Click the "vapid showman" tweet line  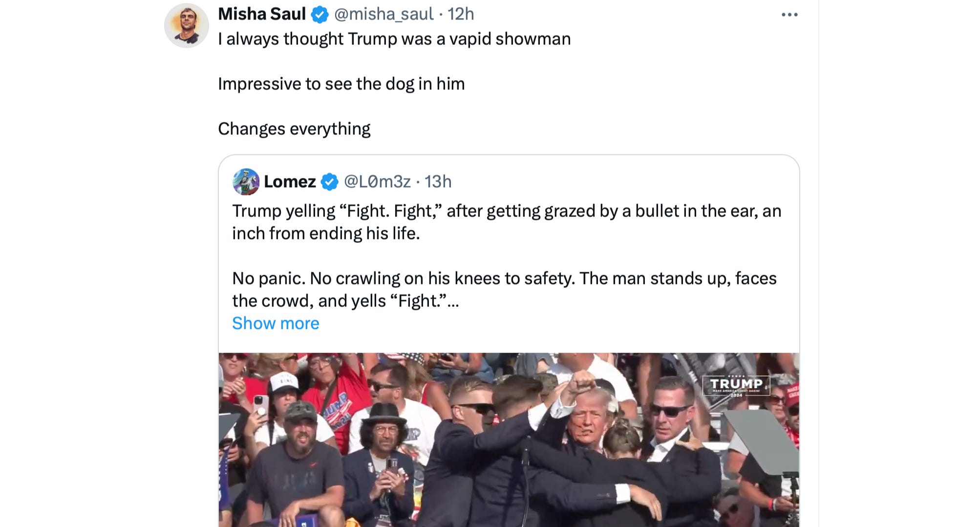(394, 39)
